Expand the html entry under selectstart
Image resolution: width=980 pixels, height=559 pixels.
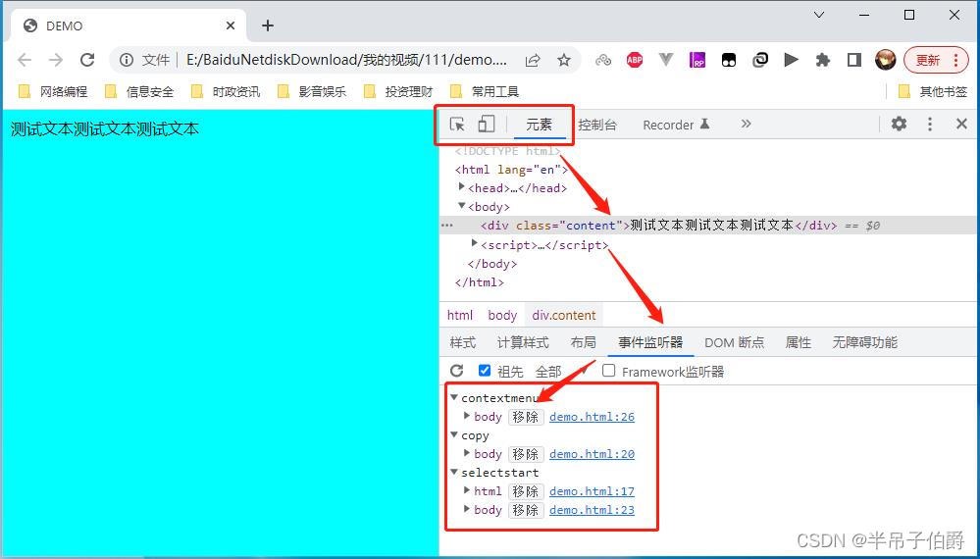[x=467, y=490]
